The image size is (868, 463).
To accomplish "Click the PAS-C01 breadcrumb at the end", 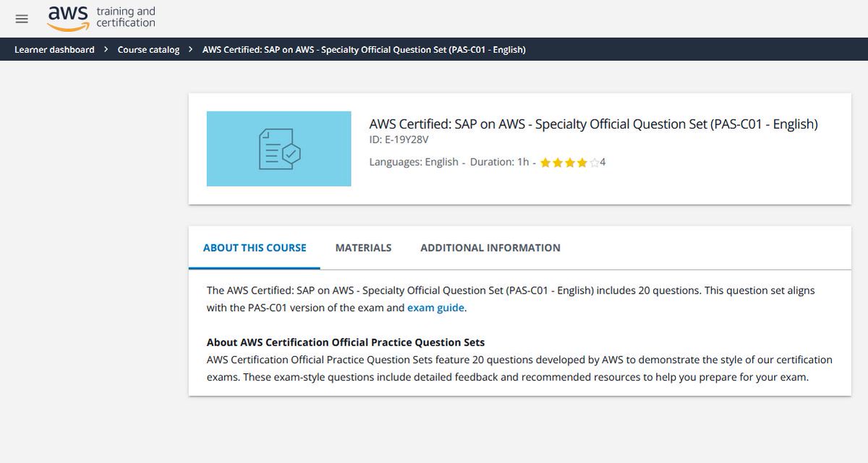I will 364,50.
